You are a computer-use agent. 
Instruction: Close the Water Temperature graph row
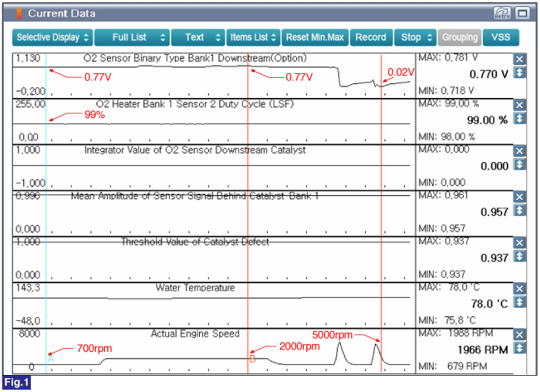pyautogui.click(x=519, y=289)
